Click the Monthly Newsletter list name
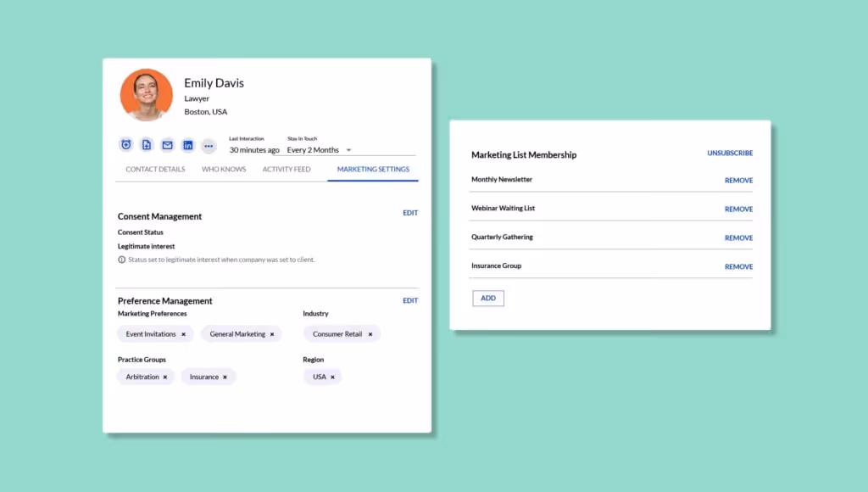 (x=502, y=180)
